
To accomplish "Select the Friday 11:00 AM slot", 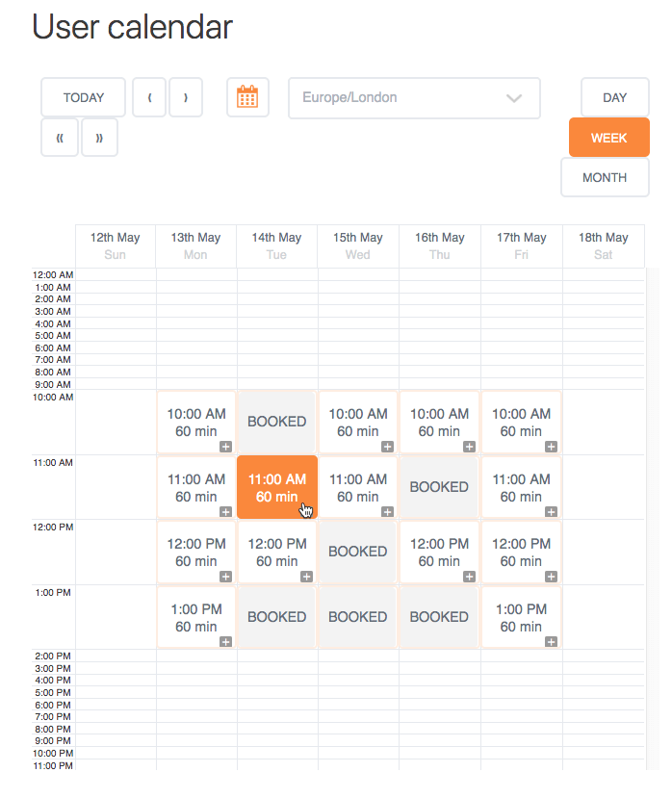I will 521,487.
